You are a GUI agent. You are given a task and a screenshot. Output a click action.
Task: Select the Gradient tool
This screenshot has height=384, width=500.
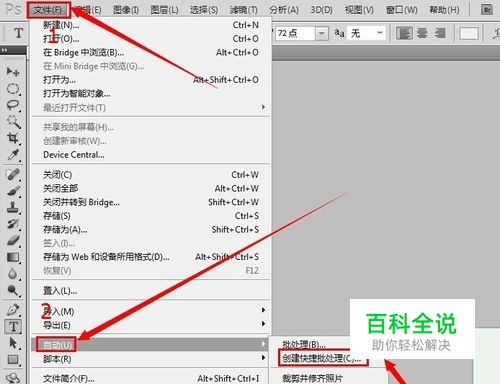point(13,257)
